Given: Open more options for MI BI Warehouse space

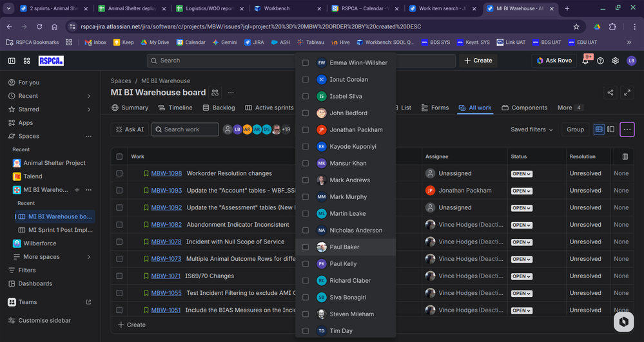Looking at the screenshot, I should [89, 190].
